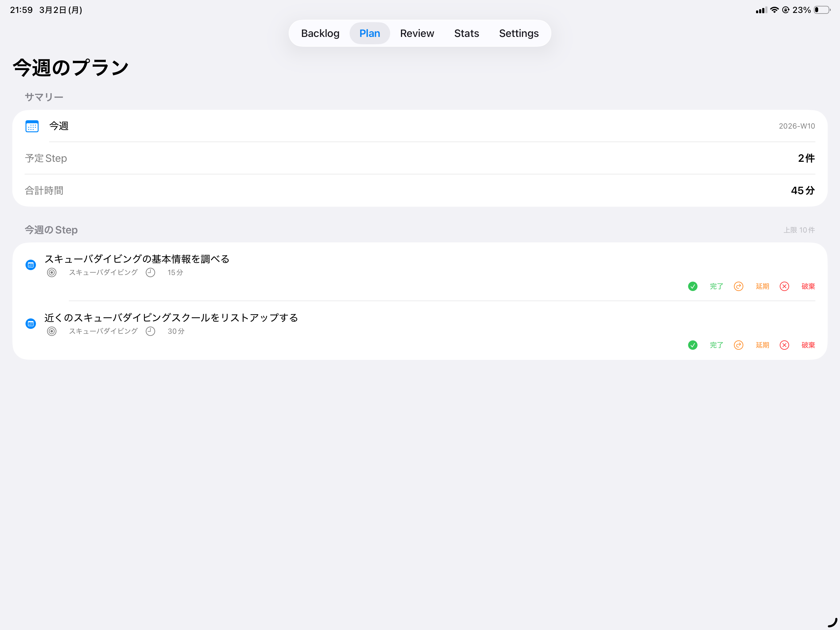
Task: Open step スキューバダイビングの基本情報を調べる
Action: click(x=137, y=259)
